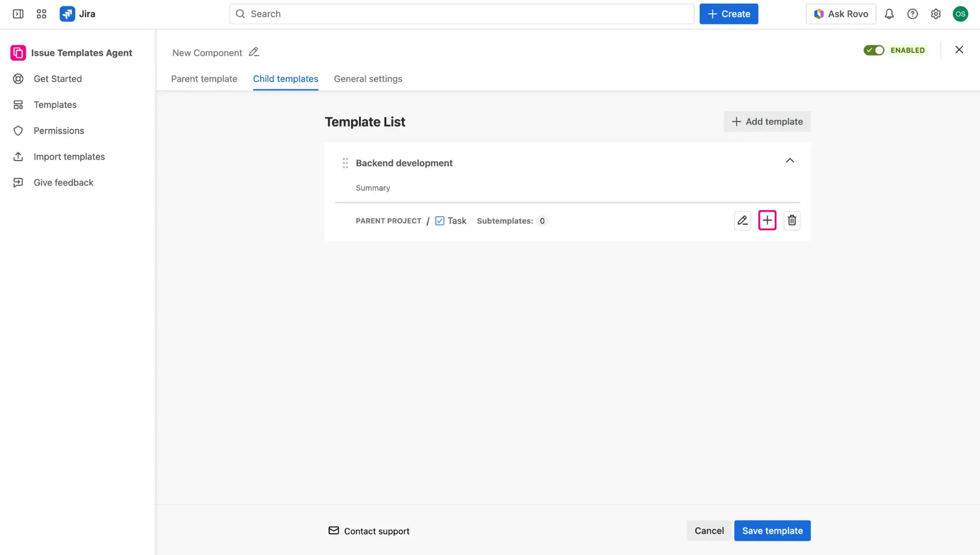Switch to the Parent template tab

pos(204,79)
